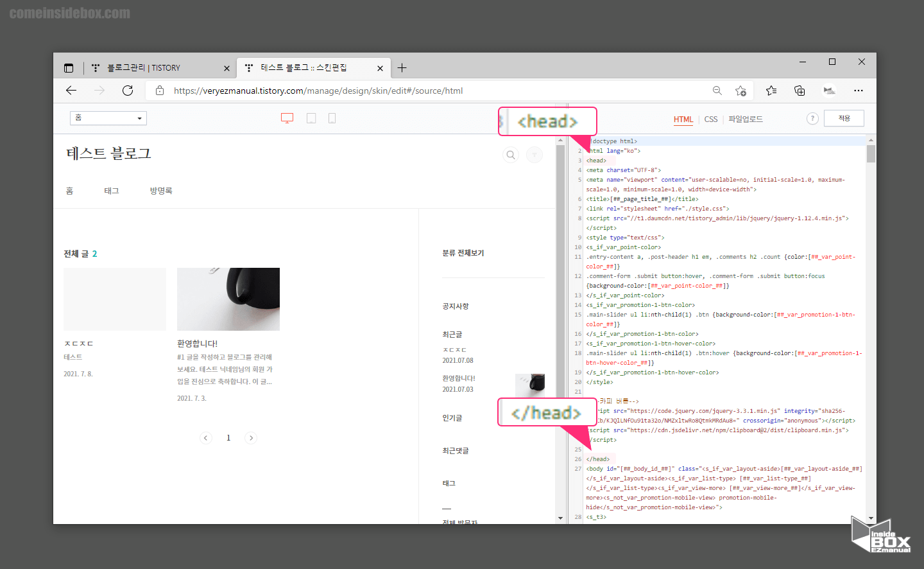
Task: Switch to tablet preview mode
Action: (x=311, y=118)
